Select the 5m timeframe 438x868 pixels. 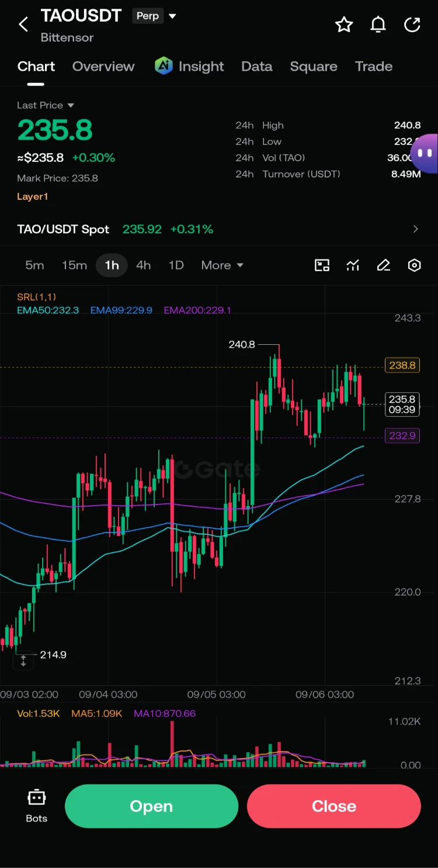pos(34,265)
